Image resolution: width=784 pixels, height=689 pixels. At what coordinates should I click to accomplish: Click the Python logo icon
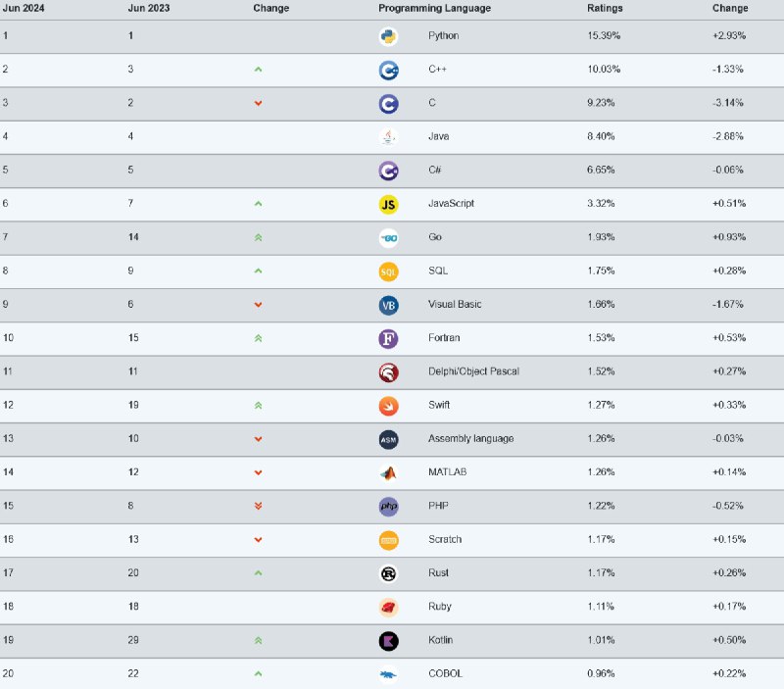(x=388, y=36)
